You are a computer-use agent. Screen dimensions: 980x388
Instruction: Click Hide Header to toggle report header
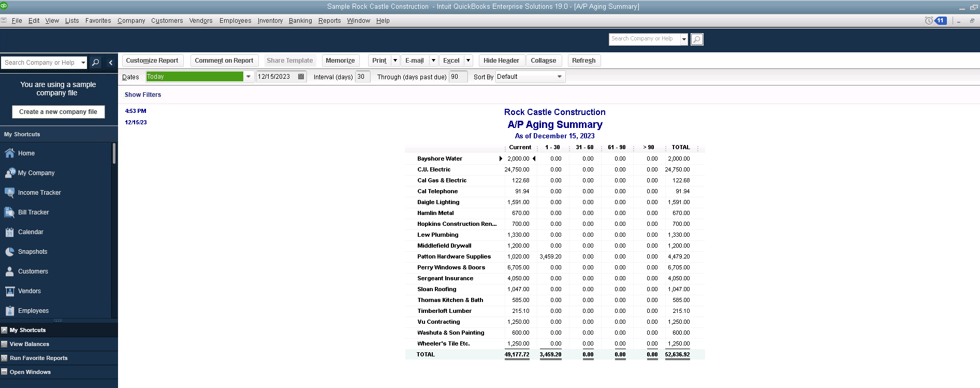(x=501, y=61)
